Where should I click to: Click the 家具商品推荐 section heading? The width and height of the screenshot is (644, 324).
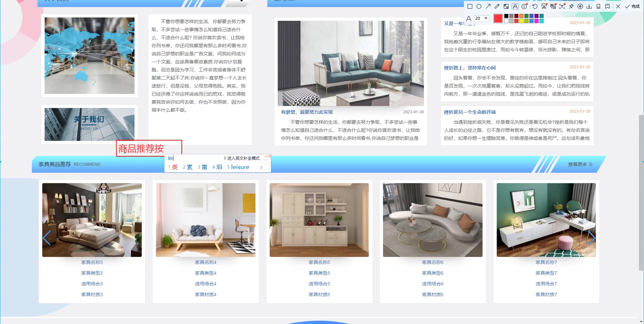point(55,164)
